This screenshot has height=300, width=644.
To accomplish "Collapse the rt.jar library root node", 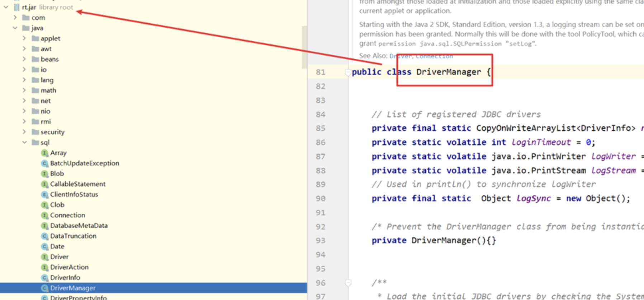I will coord(6,7).
